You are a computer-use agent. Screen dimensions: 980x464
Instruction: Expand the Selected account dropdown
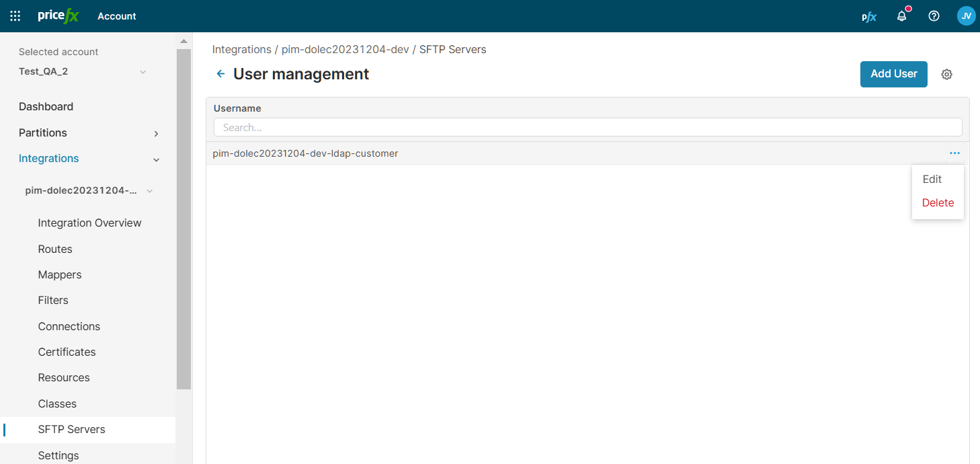tap(142, 72)
